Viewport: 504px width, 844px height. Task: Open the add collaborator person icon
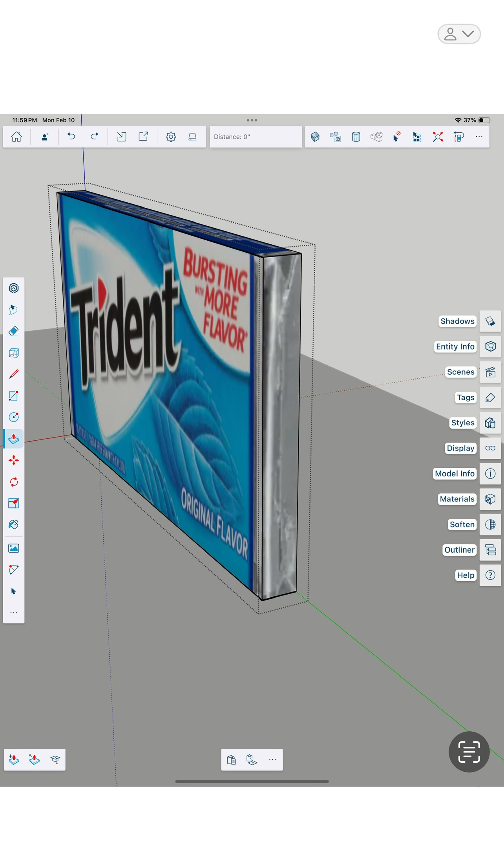[x=45, y=137]
